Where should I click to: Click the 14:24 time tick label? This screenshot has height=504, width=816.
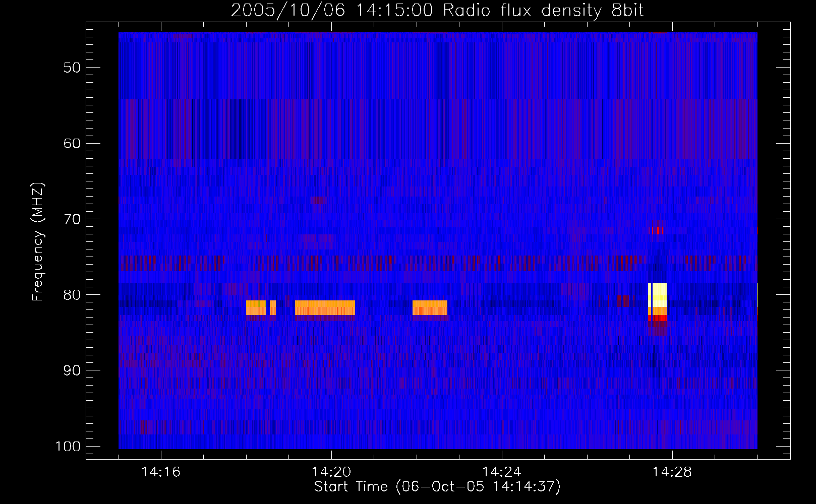(502, 472)
